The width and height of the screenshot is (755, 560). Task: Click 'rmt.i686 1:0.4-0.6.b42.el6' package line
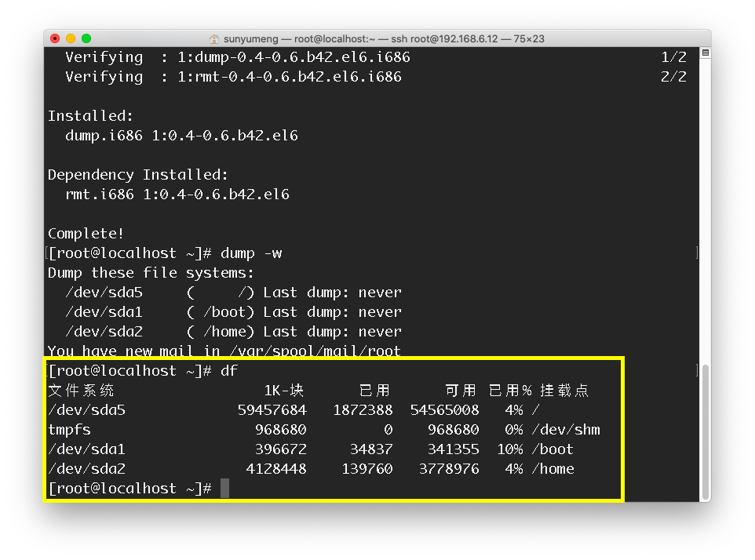pyautogui.click(x=177, y=195)
